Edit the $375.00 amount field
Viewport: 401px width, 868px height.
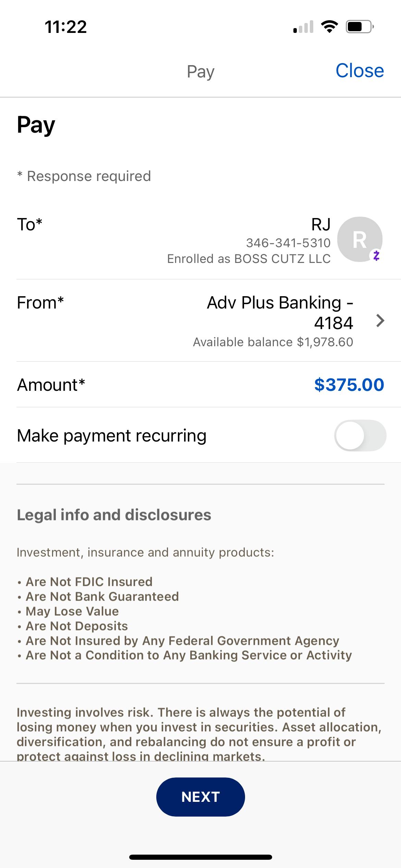coord(349,385)
